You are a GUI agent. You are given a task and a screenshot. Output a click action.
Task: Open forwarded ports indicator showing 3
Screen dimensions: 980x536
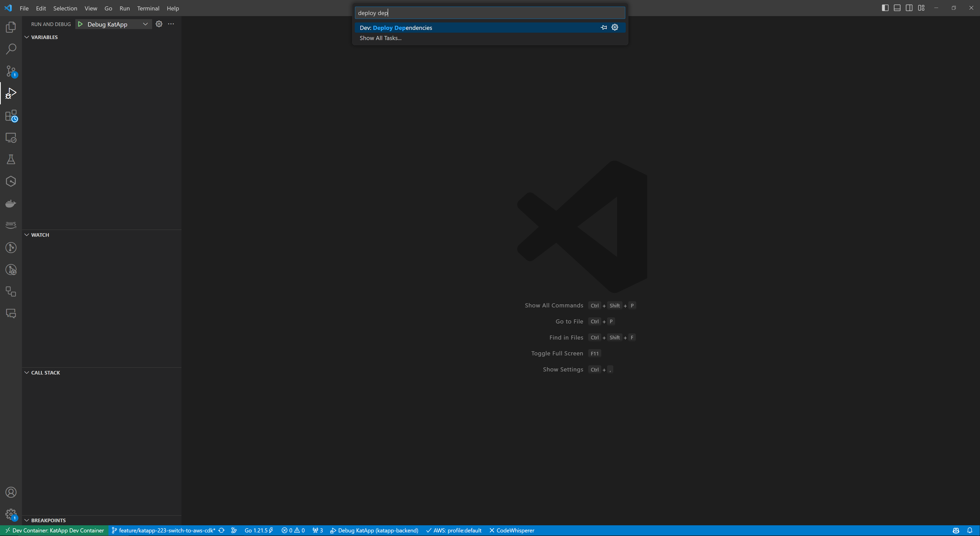click(318, 530)
